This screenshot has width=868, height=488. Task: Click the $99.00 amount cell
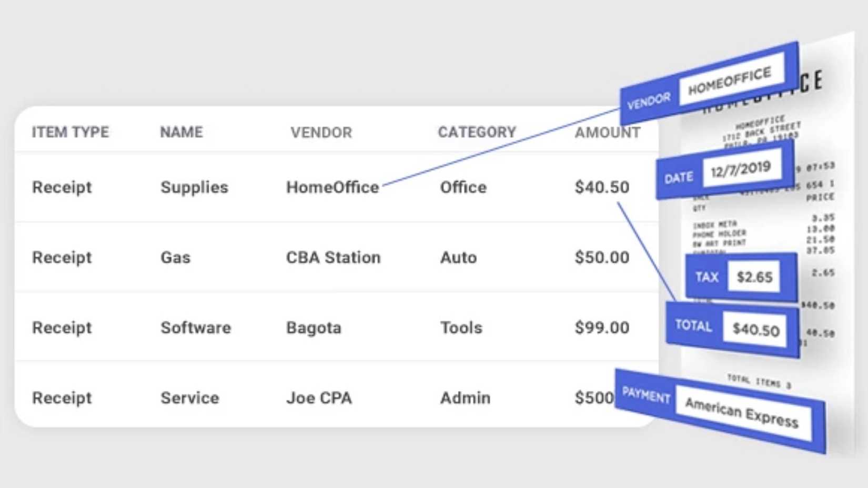(x=601, y=328)
